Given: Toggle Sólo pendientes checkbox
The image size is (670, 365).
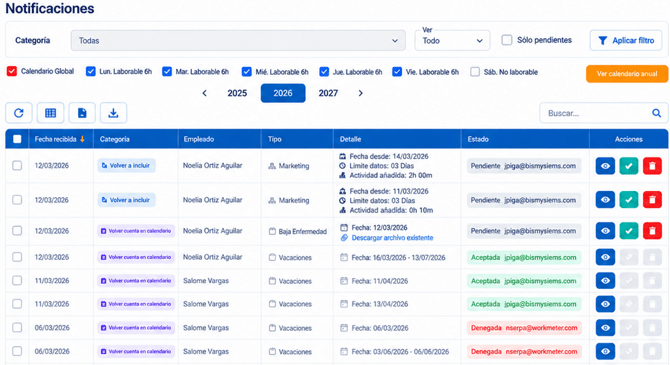Looking at the screenshot, I should 507,40.
